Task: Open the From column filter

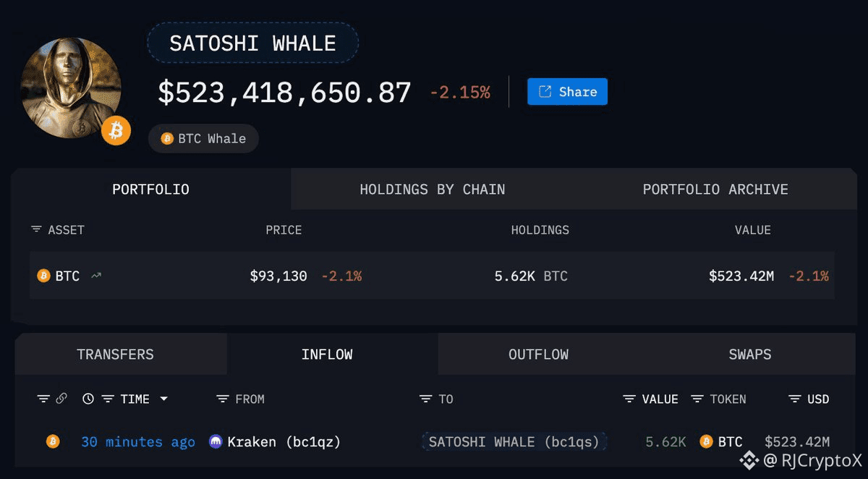Action: [223, 399]
